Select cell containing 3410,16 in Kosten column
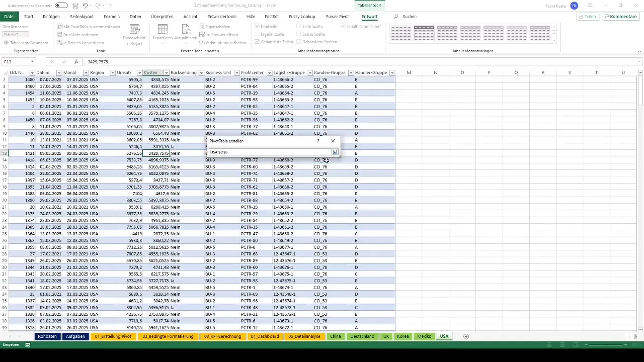The width and height of the screenshot is (644, 362). 155,146
